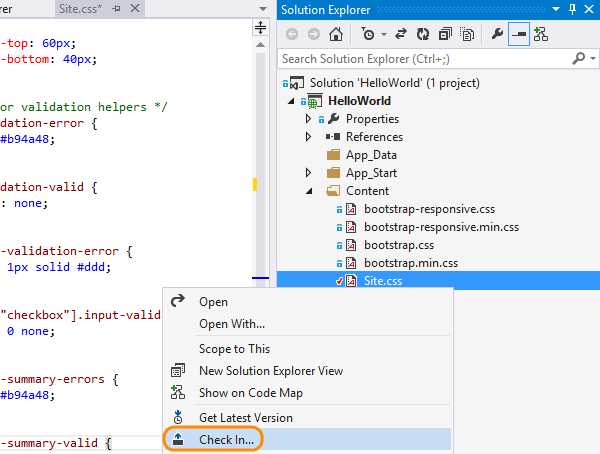Refresh the Solution Explorer tree
The image size is (600, 454).
(x=423, y=34)
